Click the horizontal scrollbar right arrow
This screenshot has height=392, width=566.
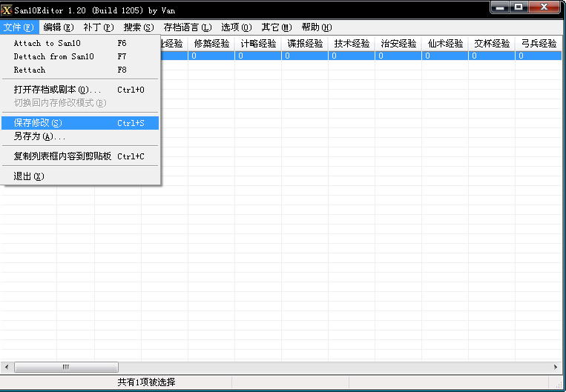556,367
